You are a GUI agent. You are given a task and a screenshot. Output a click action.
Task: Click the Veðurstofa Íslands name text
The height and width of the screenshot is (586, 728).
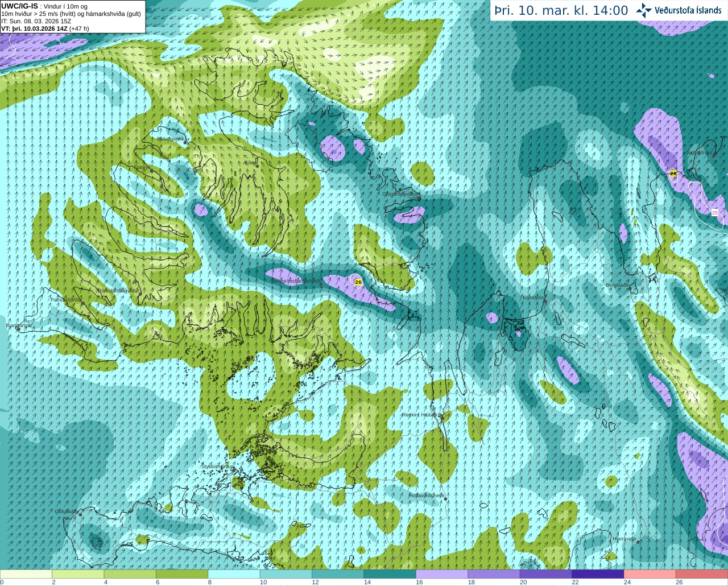688,10
